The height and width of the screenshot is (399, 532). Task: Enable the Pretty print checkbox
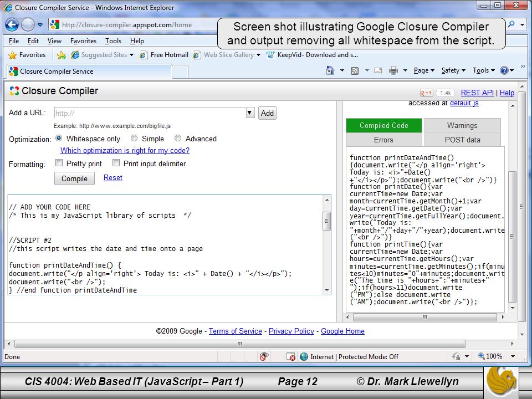click(59, 163)
